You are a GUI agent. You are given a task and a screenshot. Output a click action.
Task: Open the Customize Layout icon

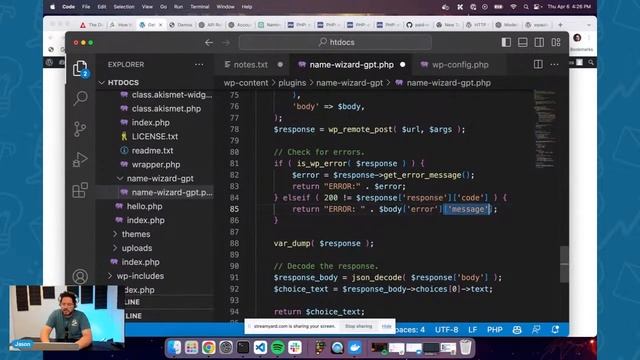pyautogui.click(x=556, y=42)
